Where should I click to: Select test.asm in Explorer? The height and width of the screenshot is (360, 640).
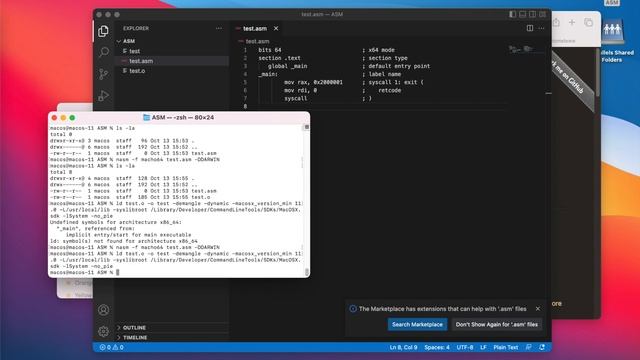(x=171, y=61)
